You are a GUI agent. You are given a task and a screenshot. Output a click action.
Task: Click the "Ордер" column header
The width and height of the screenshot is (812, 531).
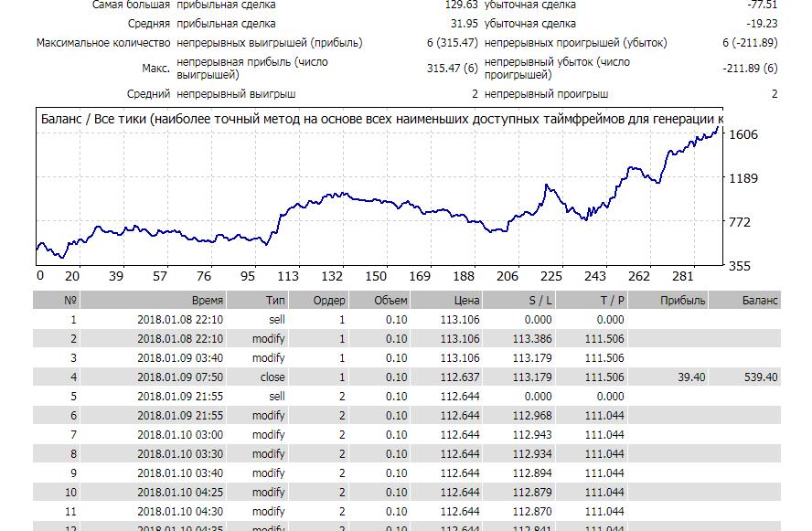[329, 300]
